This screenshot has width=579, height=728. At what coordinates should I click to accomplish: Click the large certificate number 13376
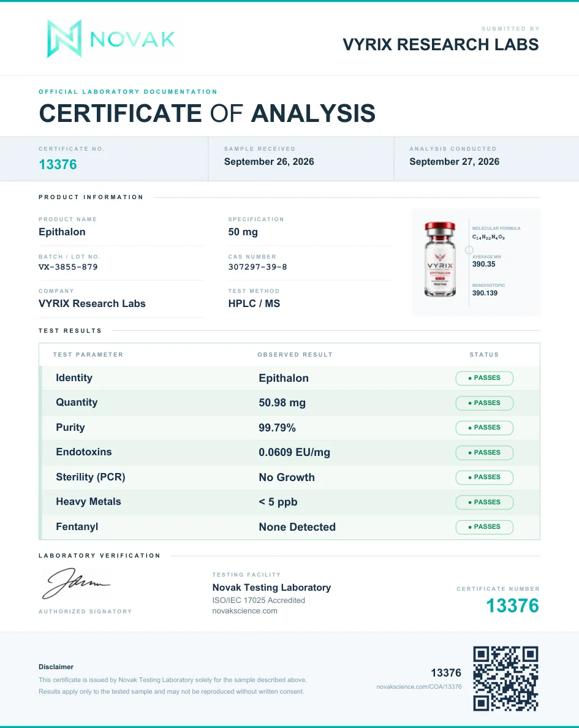tap(512, 606)
